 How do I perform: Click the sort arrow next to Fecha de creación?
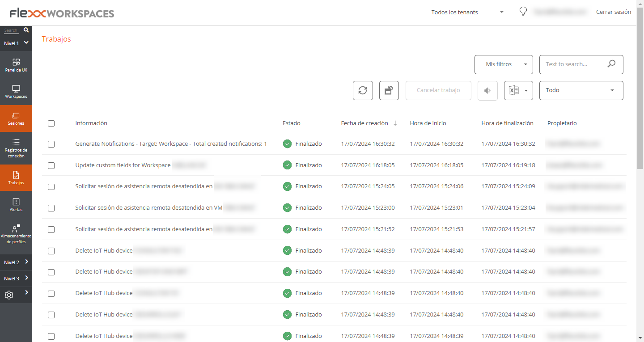pos(395,123)
